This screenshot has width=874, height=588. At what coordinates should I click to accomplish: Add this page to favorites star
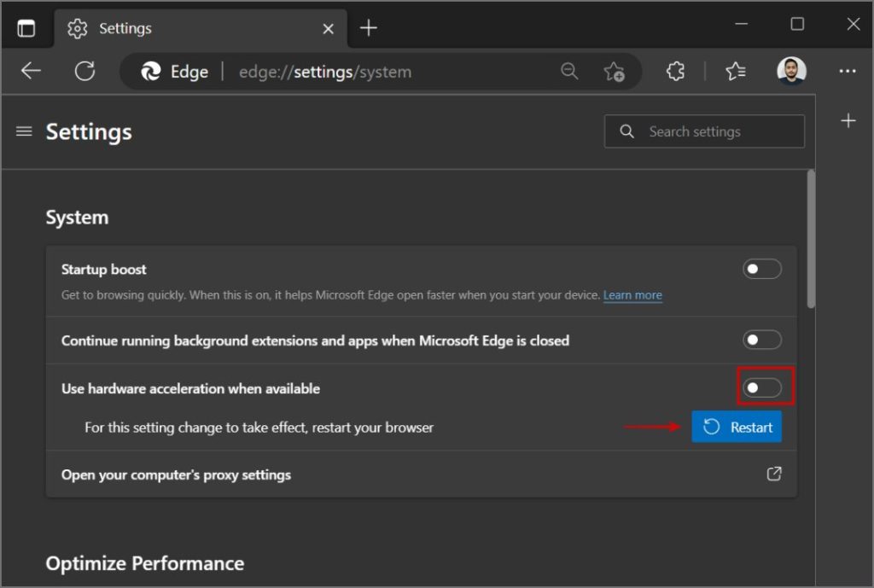[614, 72]
